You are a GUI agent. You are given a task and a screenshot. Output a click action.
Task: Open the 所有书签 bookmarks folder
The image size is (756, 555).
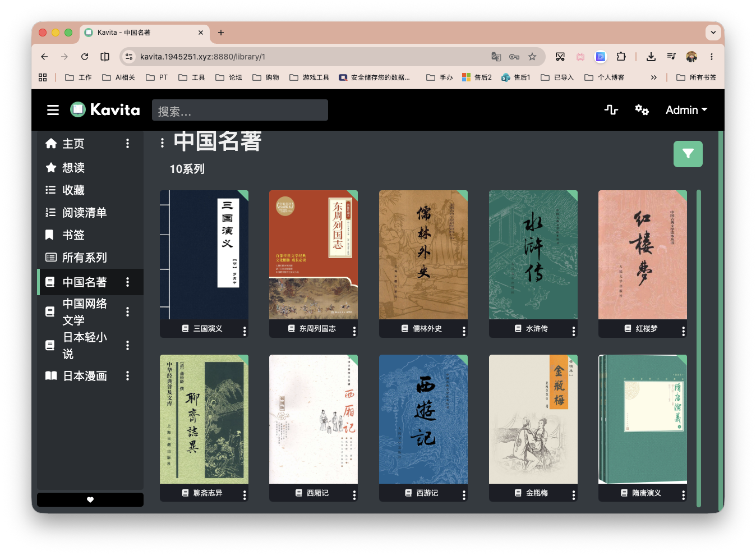click(x=697, y=77)
